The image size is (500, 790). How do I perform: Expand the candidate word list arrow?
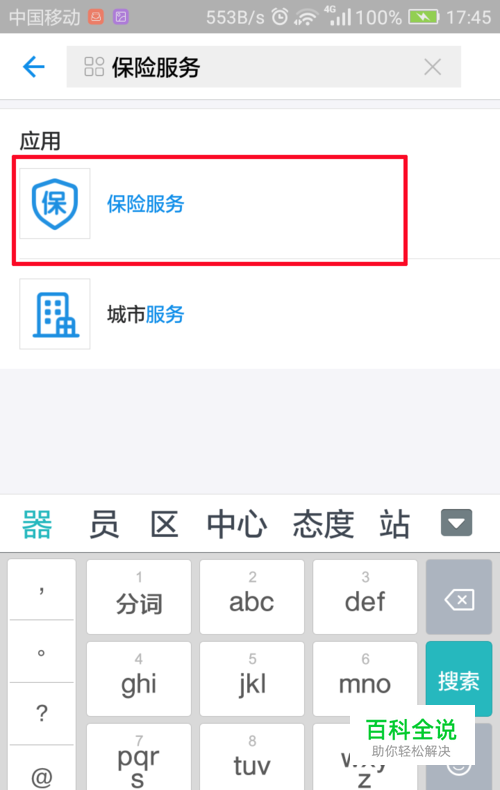tap(457, 523)
